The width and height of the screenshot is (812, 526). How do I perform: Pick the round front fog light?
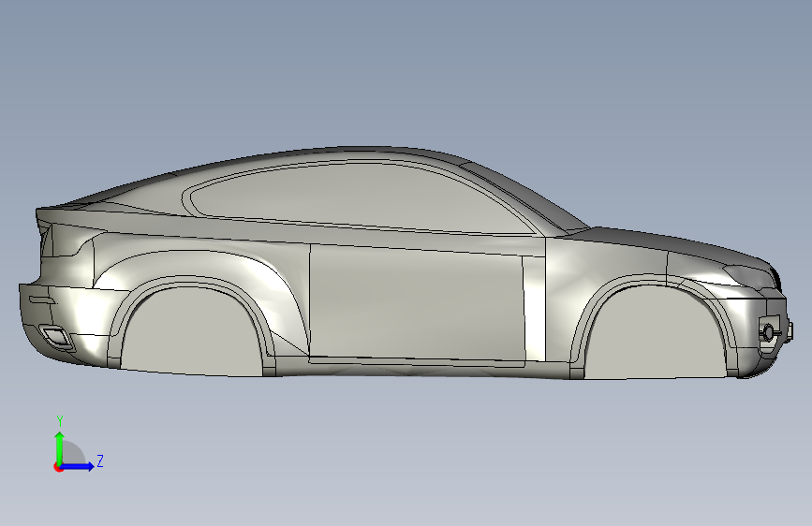point(769,332)
